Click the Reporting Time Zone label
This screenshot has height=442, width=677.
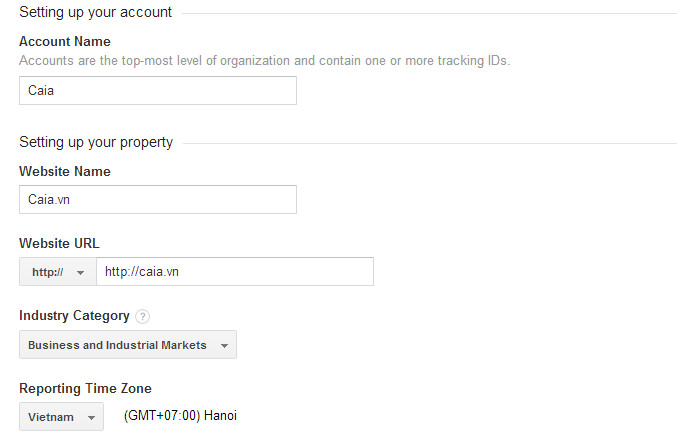click(85, 388)
